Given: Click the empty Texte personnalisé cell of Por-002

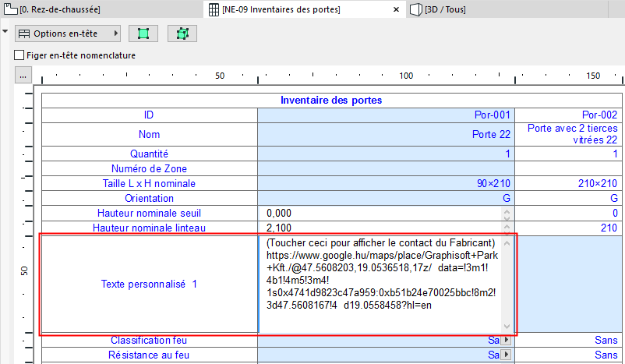Looking at the screenshot, I should (569, 284).
